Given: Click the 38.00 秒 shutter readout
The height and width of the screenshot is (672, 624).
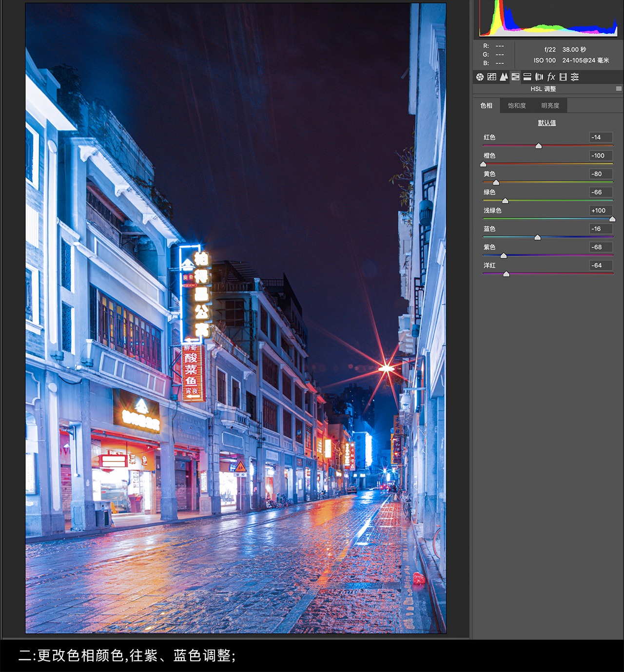Looking at the screenshot, I should [x=574, y=50].
